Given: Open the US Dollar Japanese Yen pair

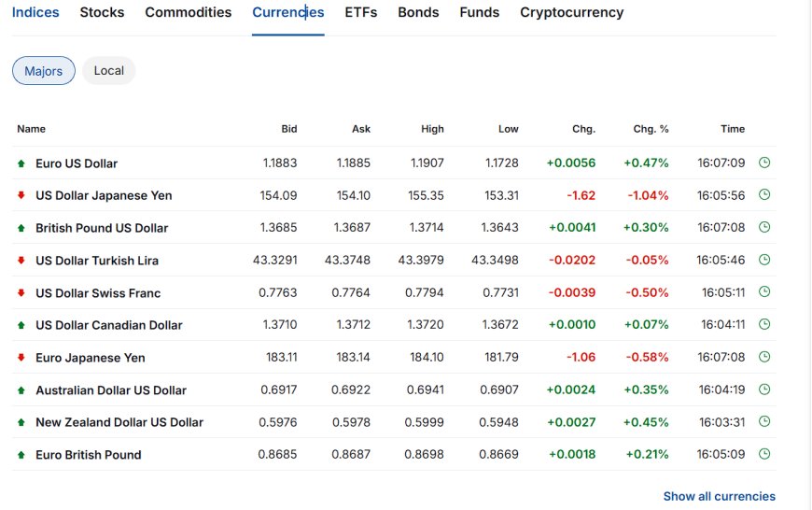Looking at the screenshot, I should 104,196.
